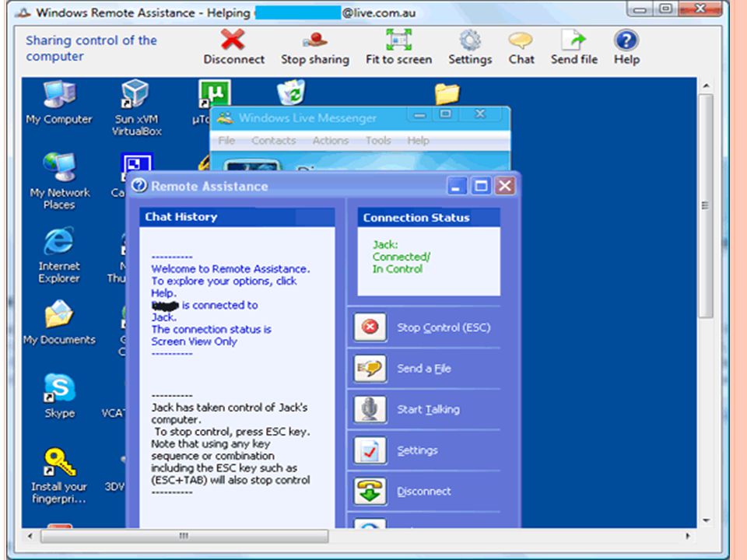Viewport: 747px width, 560px height.
Task: Open Contacts menu in Windows Live Messenger
Action: 273,141
